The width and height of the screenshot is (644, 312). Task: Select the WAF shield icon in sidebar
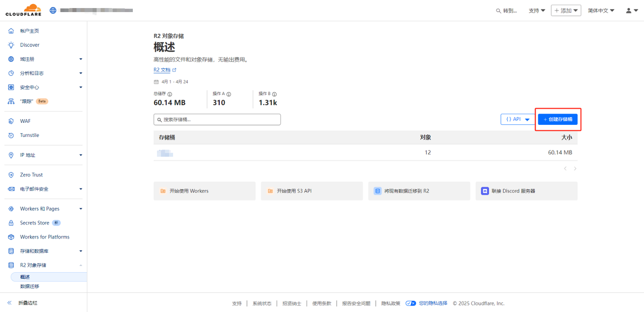(x=11, y=121)
